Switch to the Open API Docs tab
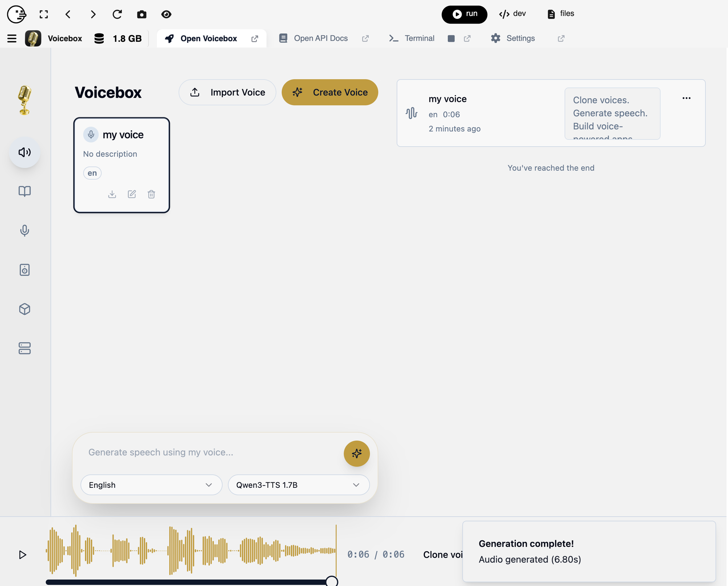Screen dimensions: 728x586 pyautogui.click(x=320, y=38)
